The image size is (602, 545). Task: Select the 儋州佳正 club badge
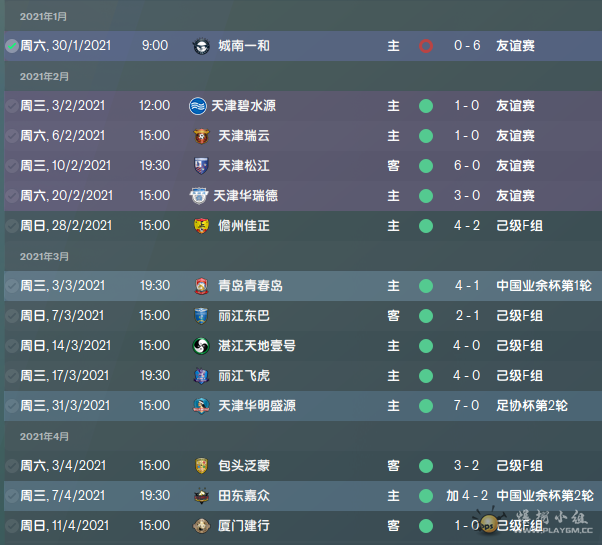point(200,226)
